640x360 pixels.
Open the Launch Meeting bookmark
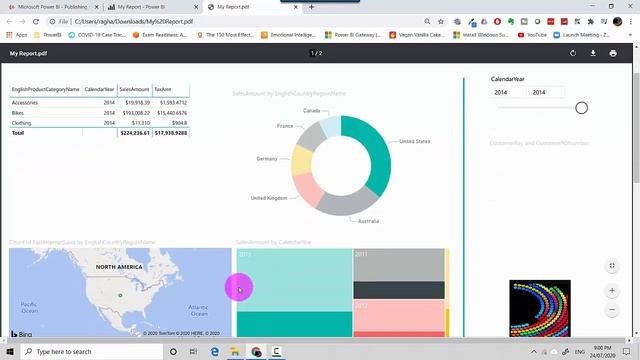coord(582,35)
